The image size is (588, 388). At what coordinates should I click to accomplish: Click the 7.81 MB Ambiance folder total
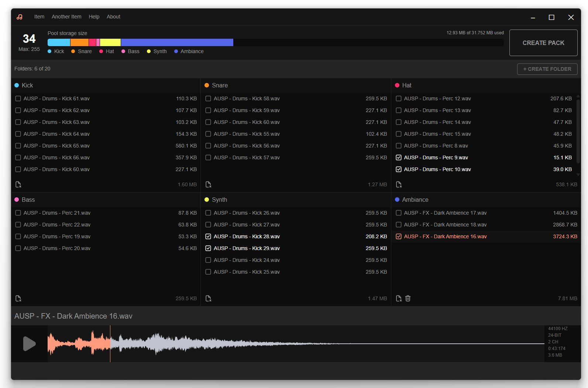(568, 298)
